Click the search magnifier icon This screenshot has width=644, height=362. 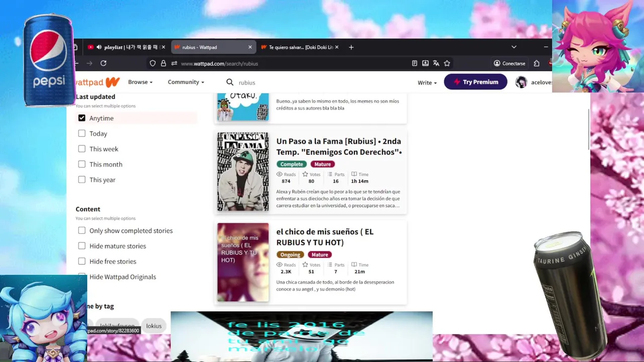coord(229,82)
